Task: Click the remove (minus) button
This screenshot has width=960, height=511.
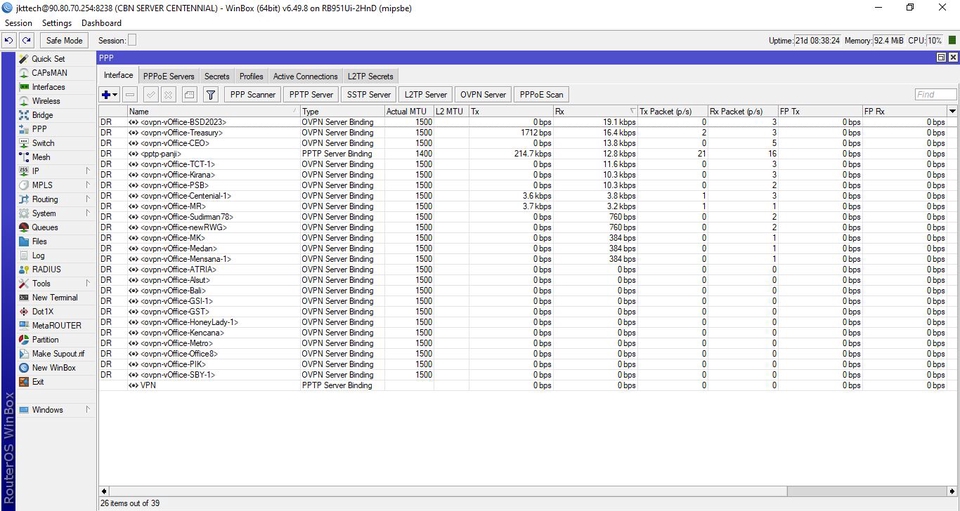Action: (130, 95)
